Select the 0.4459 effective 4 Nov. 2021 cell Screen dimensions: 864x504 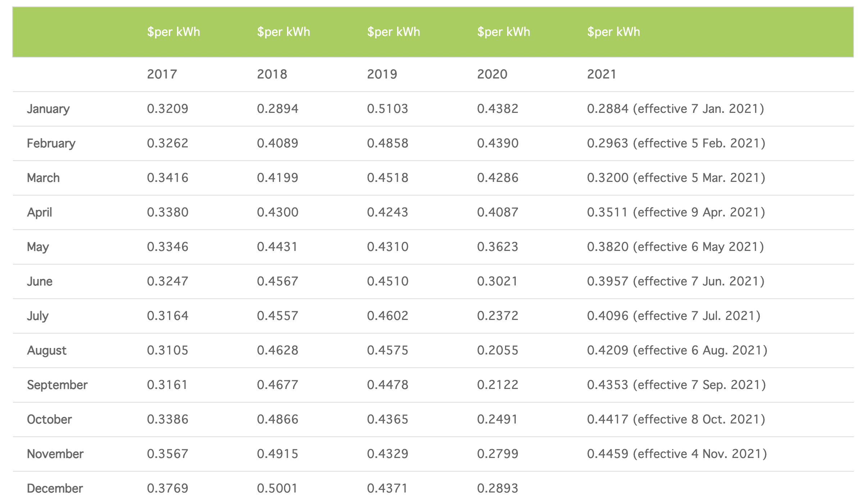point(677,454)
